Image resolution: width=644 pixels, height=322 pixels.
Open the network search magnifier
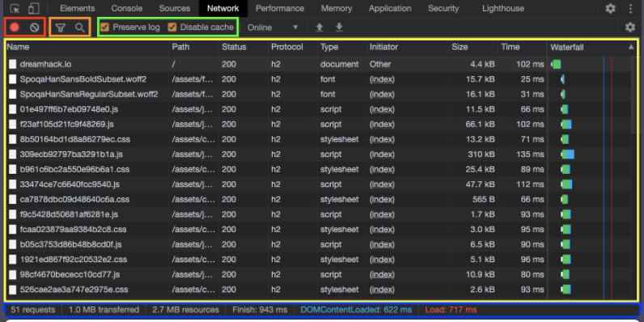pyautogui.click(x=80, y=28)
